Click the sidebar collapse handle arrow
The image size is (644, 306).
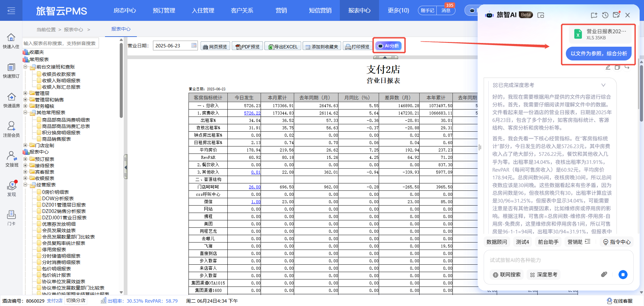pos(126,167)
